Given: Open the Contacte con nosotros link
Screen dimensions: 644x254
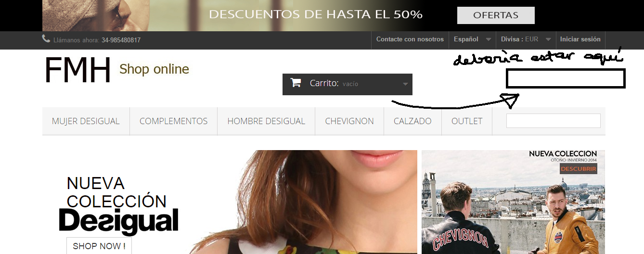Looking at the screenshot, I should coord(410,39).
